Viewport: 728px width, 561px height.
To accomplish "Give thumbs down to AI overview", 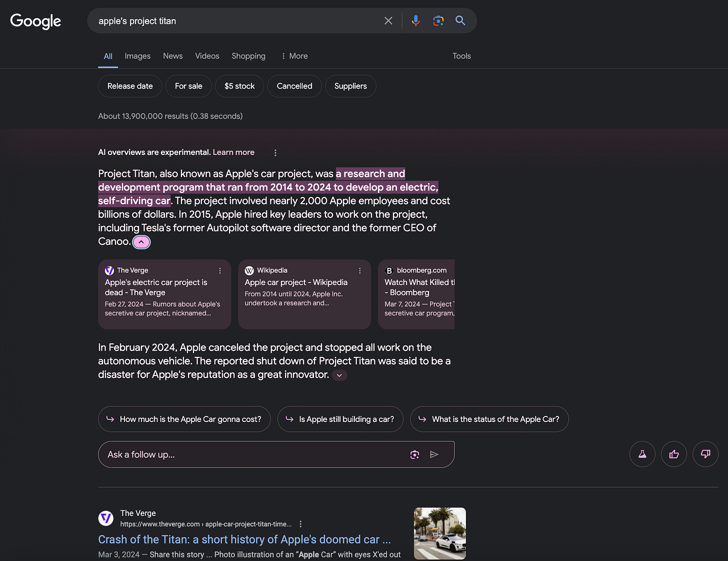I will (705, 454).
